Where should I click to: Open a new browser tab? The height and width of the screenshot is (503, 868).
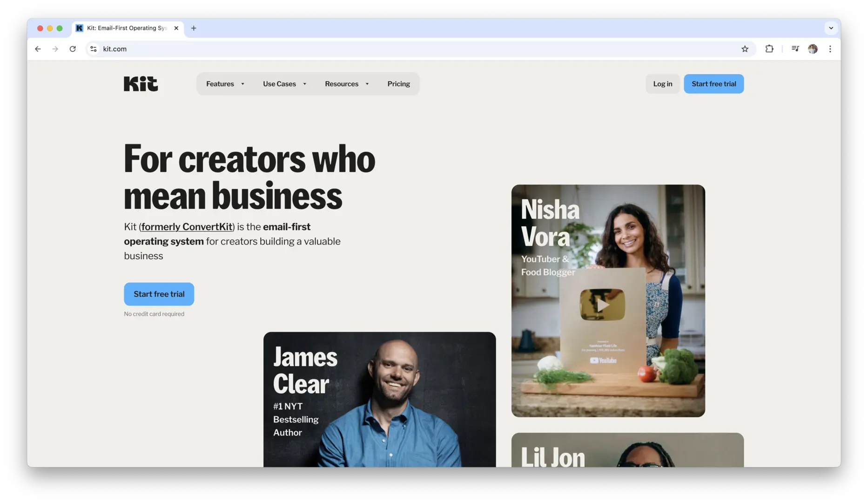194,28
